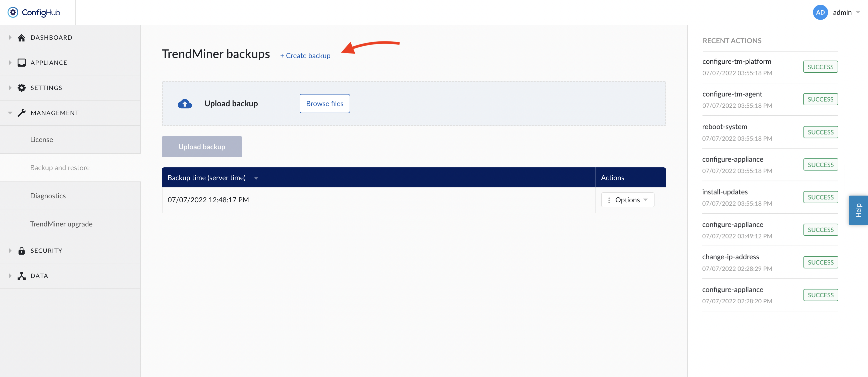Click the Settings gear icon

[22, 88]
